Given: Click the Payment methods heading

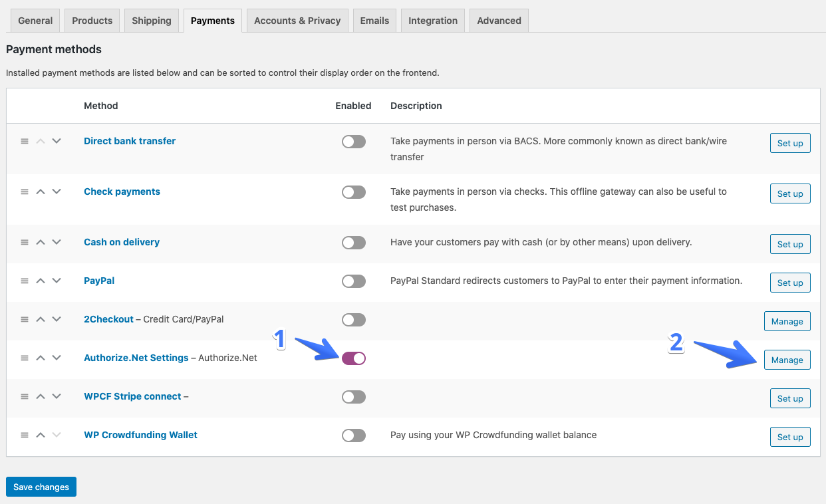Looking at the screenshot, I should coord(54,49).
